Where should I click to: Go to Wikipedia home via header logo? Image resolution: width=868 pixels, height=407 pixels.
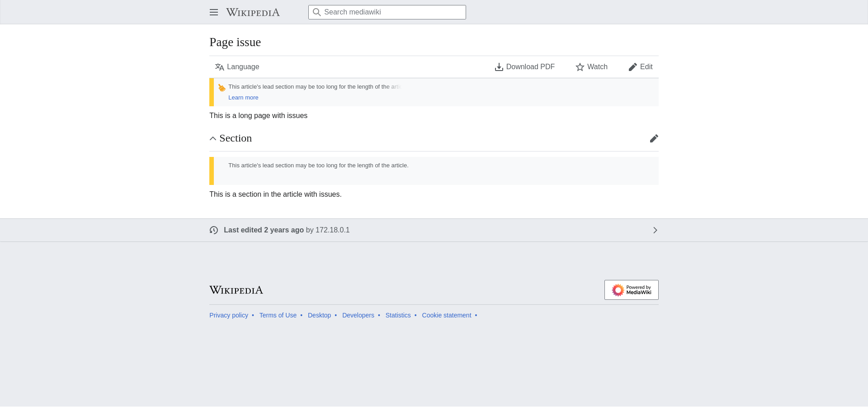click(253, 12)
